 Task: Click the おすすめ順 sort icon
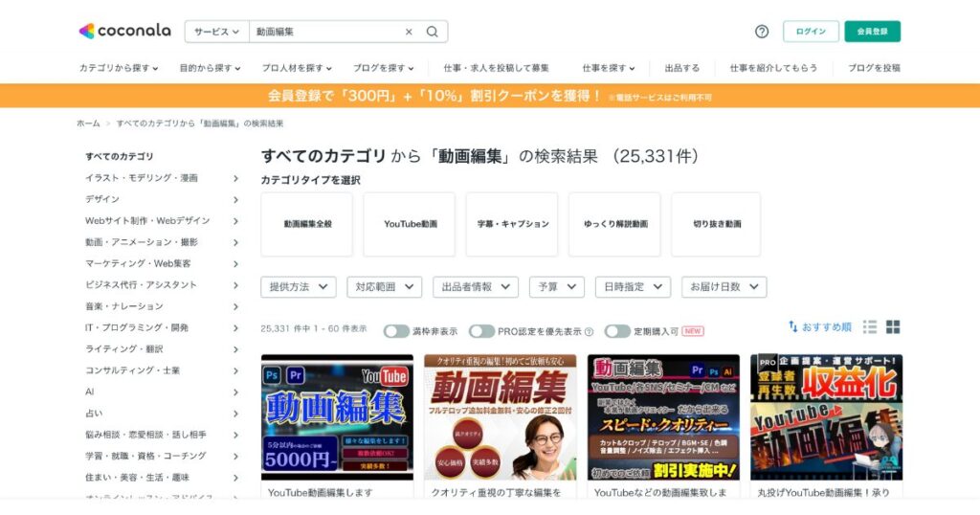tap(793, 326)
